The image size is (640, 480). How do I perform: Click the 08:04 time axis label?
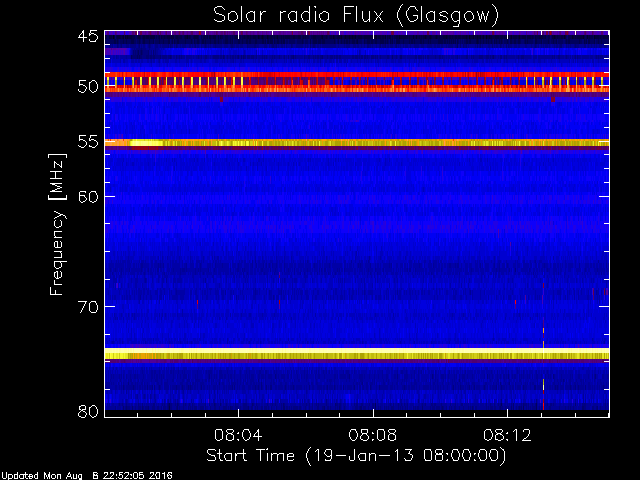click(x=238, y=435)
